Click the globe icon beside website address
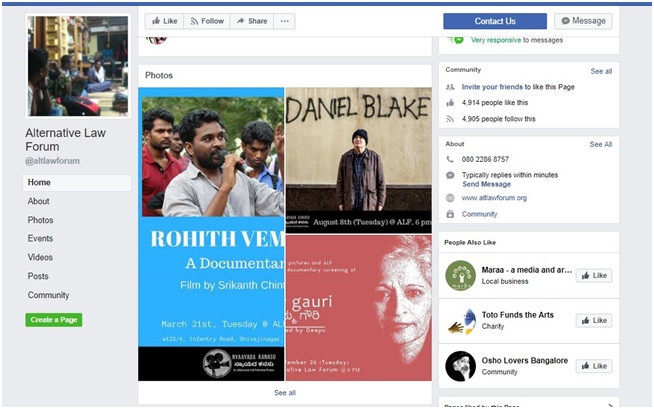 tap(451, 198)
